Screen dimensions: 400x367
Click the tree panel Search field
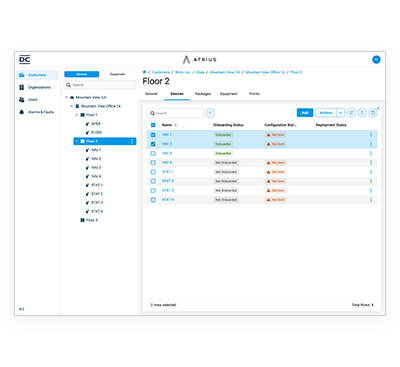[100, 85]
